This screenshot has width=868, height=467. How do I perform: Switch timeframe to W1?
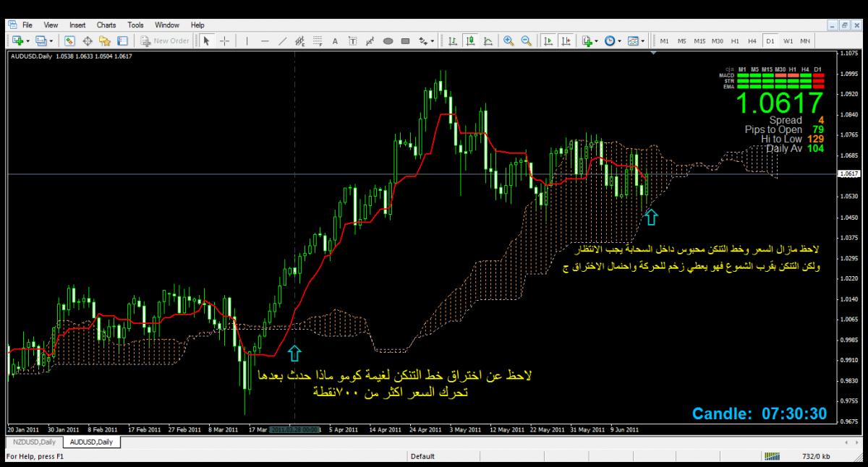coord(788,41)
